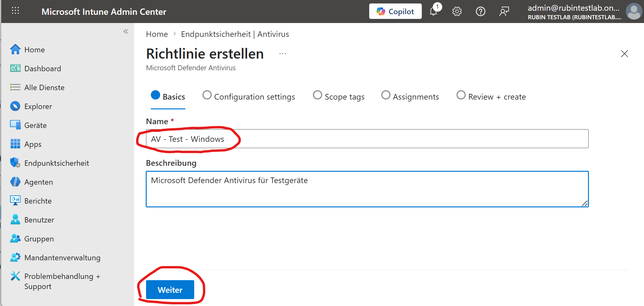Click the user account avatar

[x=634, y=12]
